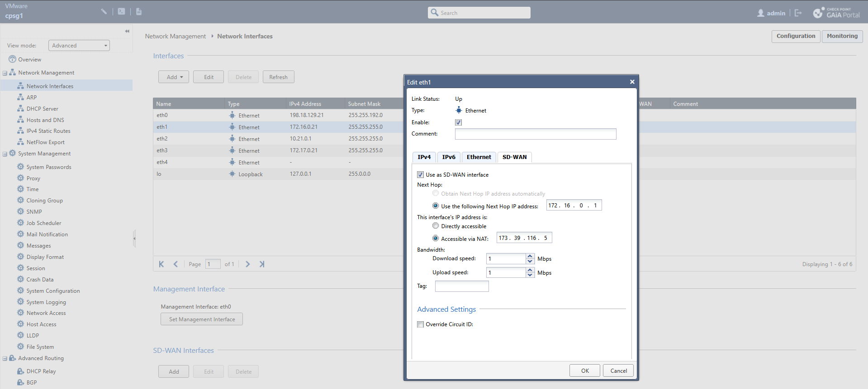This screenshot has height=389, width=868.
Task: Uncheck Use as SD-WAN interface
Action: tap(421, 175)
